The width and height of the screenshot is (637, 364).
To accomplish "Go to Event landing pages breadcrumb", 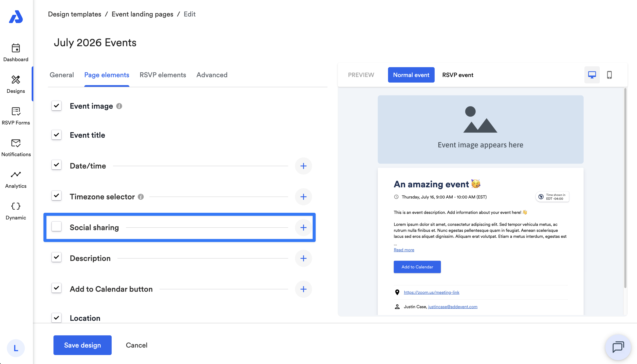I will pos(142,14).
